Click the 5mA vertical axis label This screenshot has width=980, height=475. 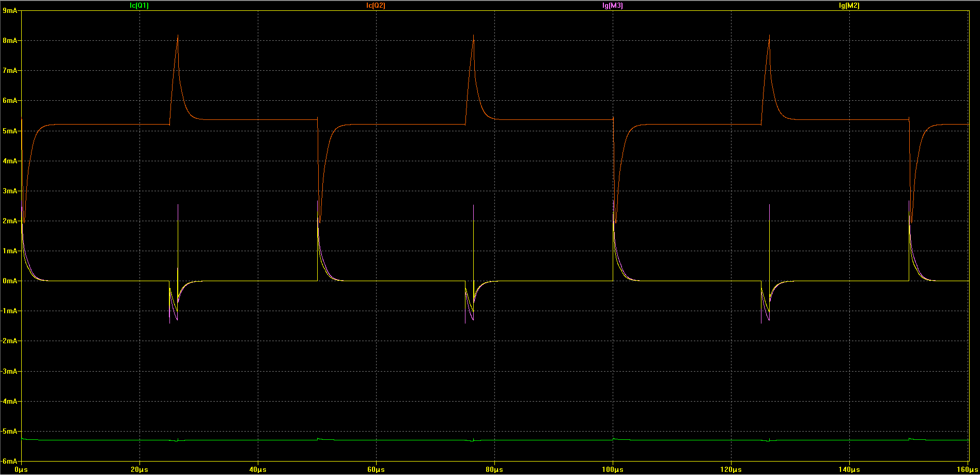coord(10,131)
